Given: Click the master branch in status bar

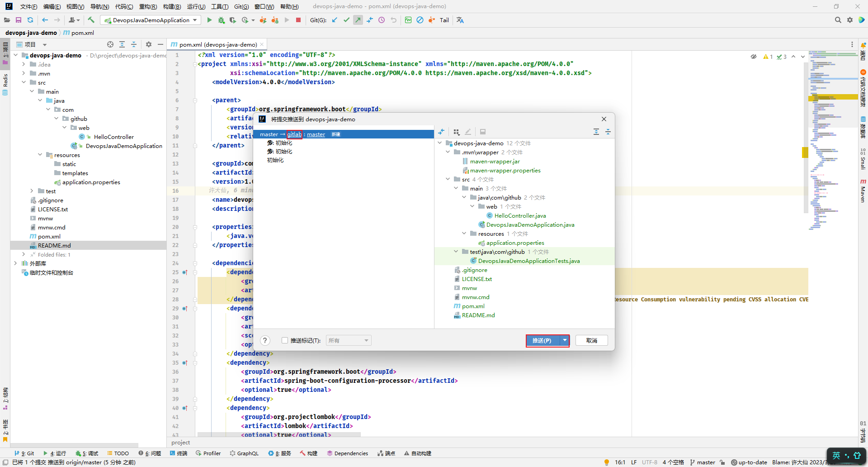Looking at the screenshot, I should [703, 462].
